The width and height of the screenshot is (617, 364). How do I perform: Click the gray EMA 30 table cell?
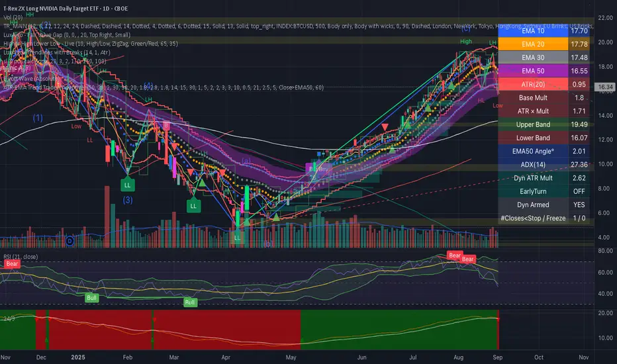[533, 58]
